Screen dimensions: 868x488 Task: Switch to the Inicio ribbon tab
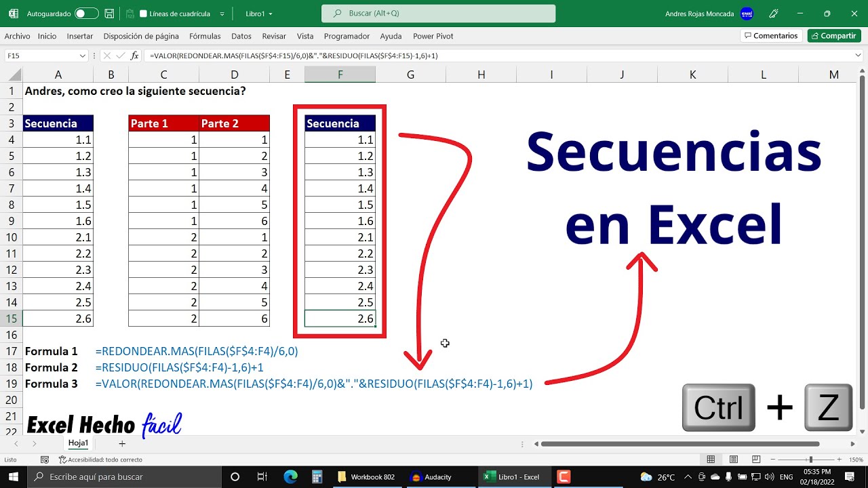coord(47,36)
